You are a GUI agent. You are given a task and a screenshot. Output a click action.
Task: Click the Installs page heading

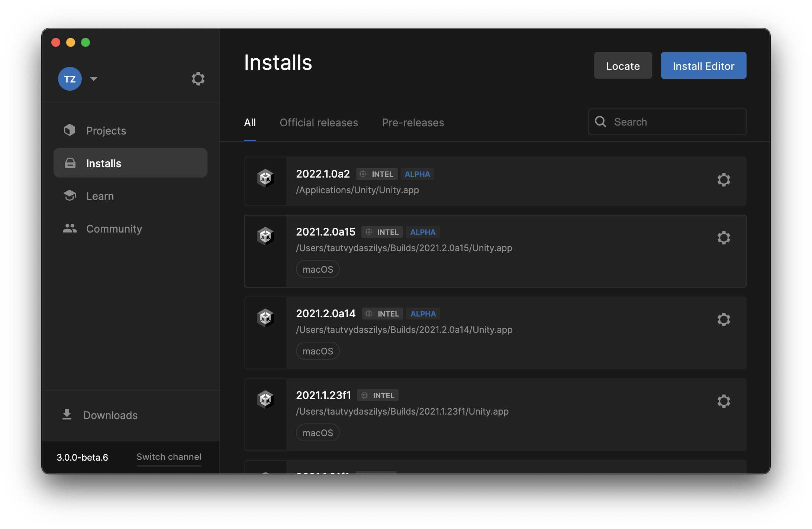(x=278, y=62)
